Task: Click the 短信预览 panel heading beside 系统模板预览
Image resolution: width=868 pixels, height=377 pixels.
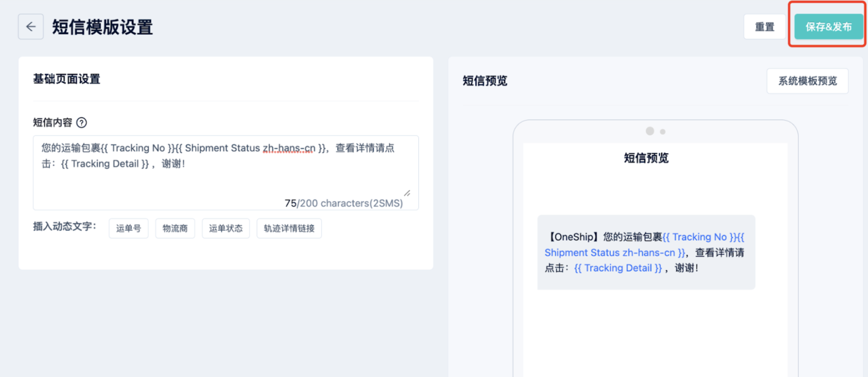Action: click(x=485, y=81)
